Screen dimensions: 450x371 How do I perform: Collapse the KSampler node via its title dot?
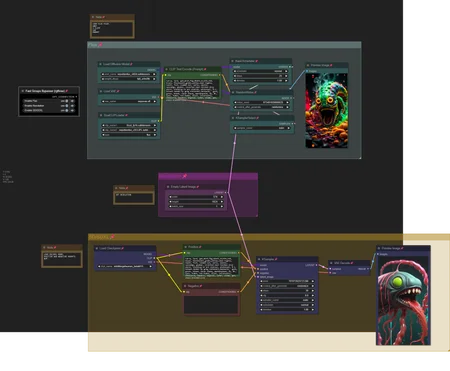[x=259, y=259]
